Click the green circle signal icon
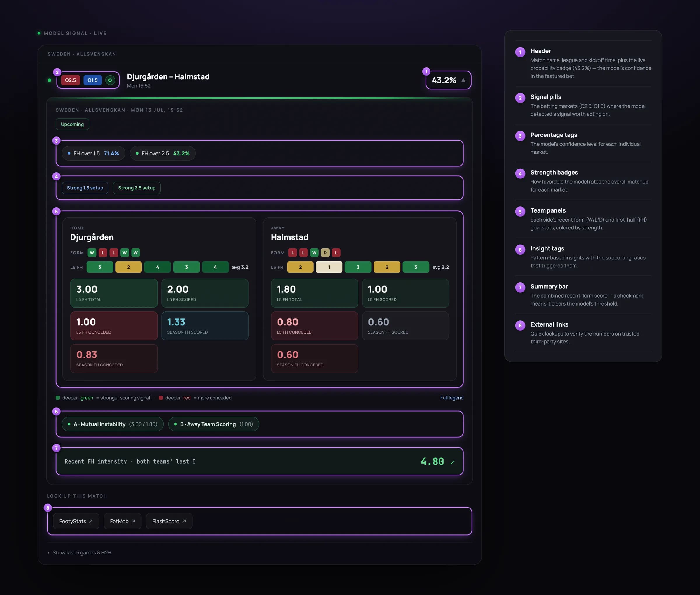700x595 pixels. point(110,80)
